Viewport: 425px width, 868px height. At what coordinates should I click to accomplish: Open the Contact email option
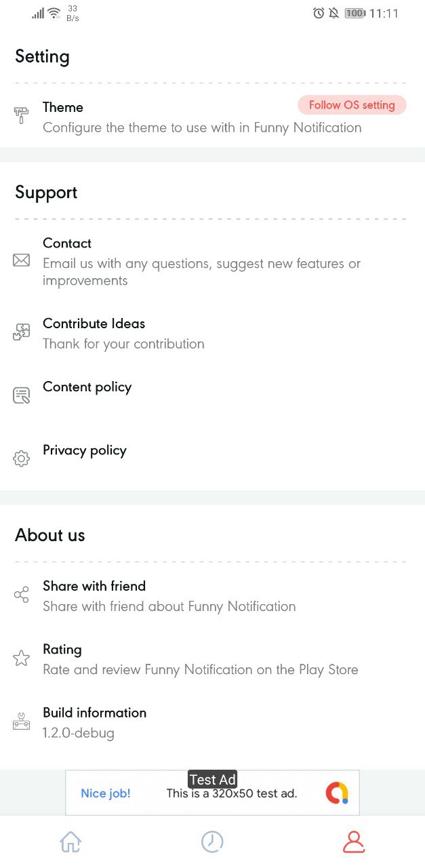[x=212, y=261]
